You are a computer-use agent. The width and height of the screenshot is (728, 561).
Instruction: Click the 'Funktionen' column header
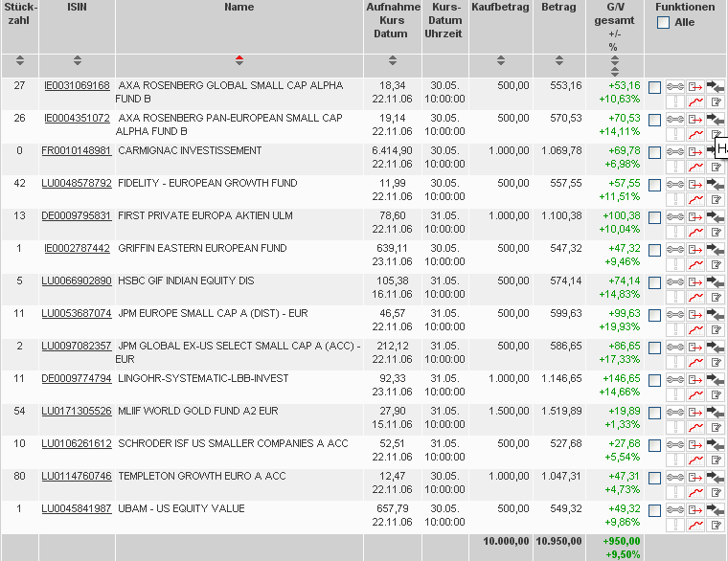click(x=685, y=7)
